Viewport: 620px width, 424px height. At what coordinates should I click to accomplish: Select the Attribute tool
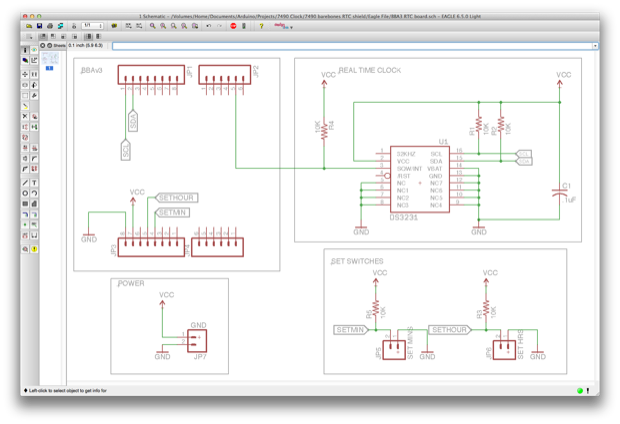(25, 235)
